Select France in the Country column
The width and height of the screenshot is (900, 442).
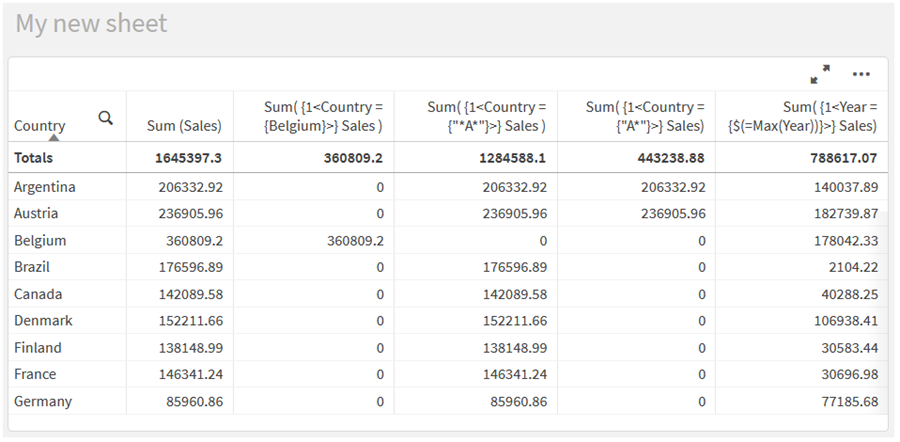tap(35, 374)
